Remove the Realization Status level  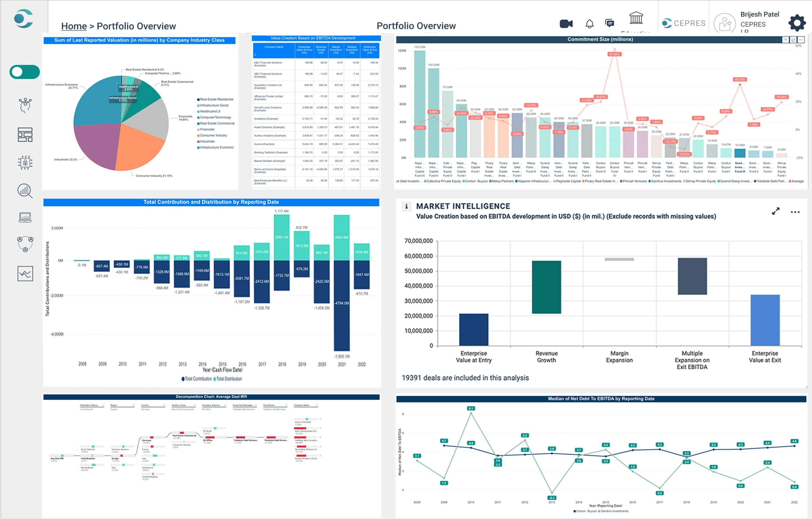103,405
